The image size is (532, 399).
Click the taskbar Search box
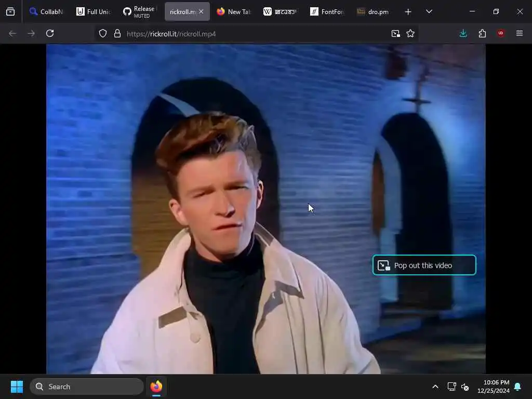87,387
